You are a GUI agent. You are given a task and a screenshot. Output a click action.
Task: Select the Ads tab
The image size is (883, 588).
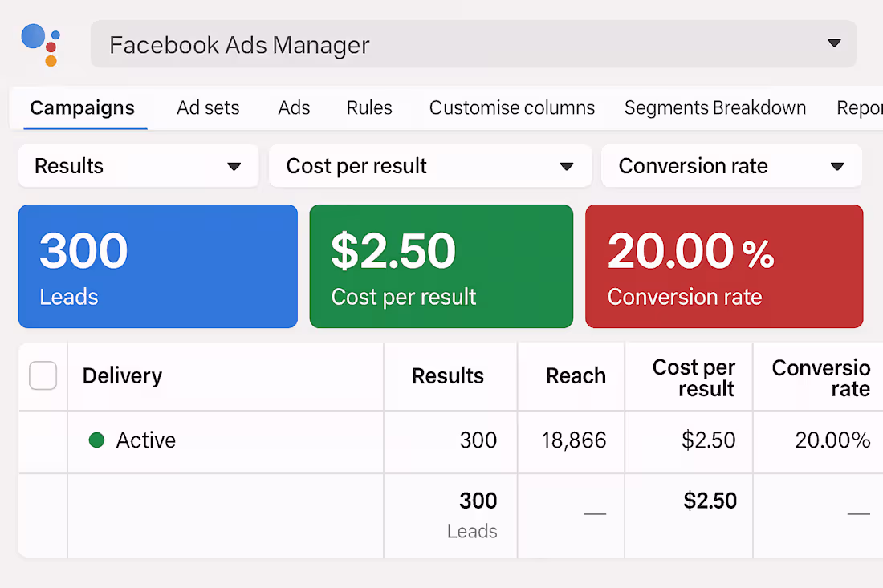[294, 107]
